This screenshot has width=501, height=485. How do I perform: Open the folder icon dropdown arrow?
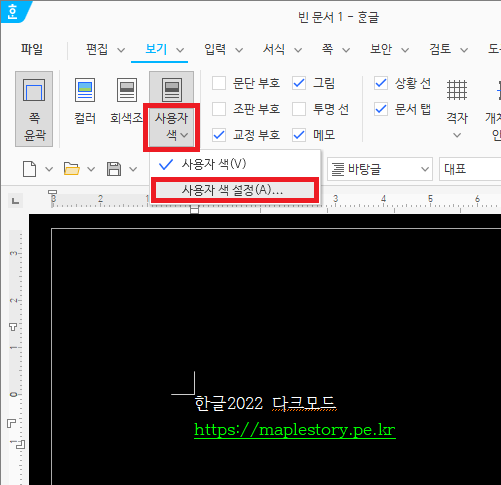(x=91, y=169)
